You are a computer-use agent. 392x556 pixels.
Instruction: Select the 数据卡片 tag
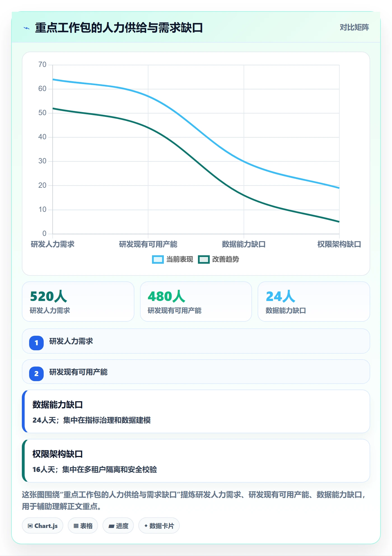tap(159, 526)
